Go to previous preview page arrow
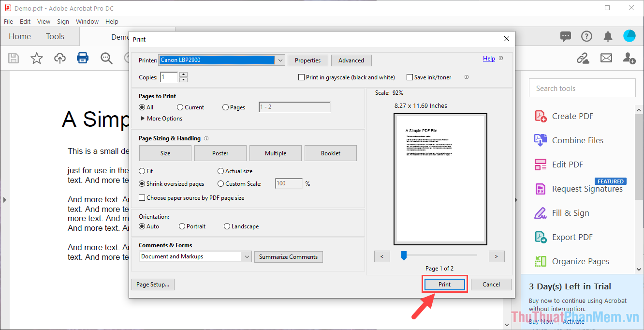This screenshot has width=644, height=330. 382,256
